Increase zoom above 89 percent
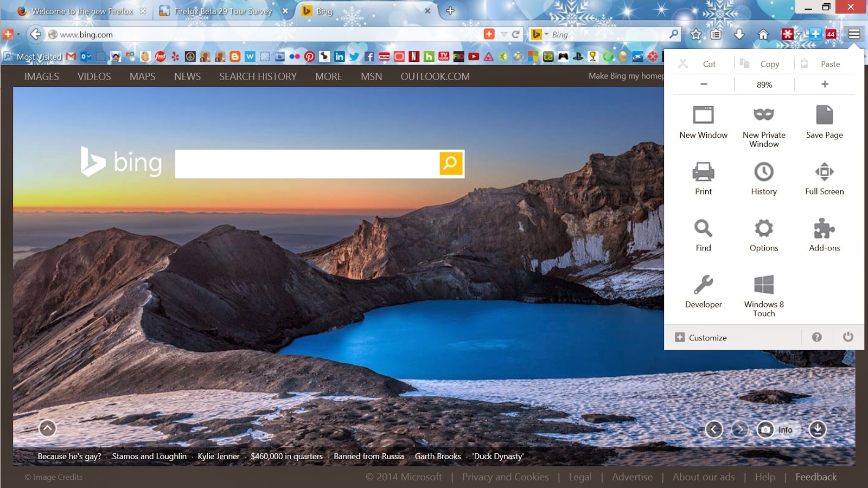Screen dimensions: 868x488 pos(824,84)
